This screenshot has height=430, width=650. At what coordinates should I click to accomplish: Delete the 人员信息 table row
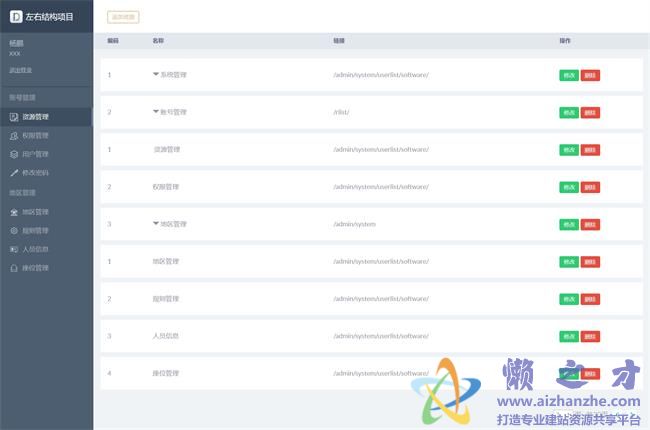[590, 337]
